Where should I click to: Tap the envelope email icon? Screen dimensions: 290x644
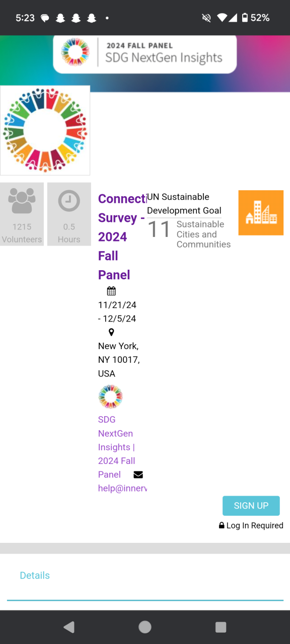138,474
